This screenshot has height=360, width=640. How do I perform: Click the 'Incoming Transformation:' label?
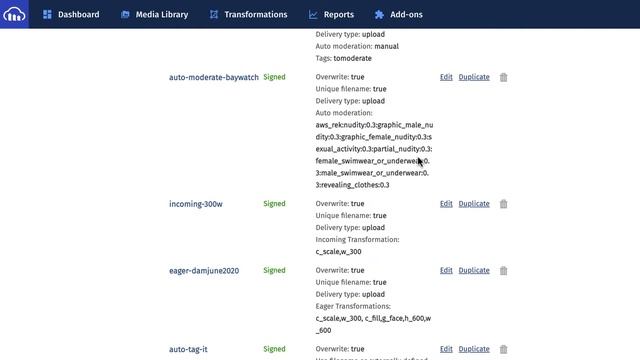click(x=358, y=240)
